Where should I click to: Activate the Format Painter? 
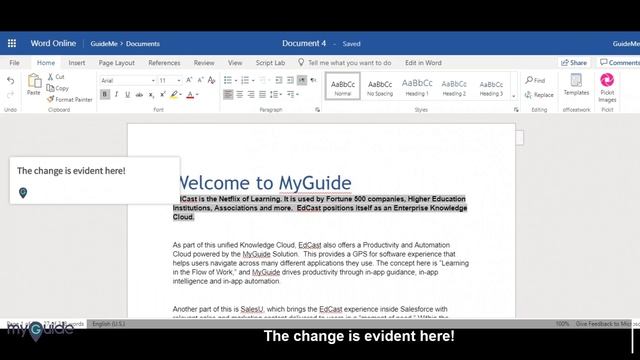[70, 100]
